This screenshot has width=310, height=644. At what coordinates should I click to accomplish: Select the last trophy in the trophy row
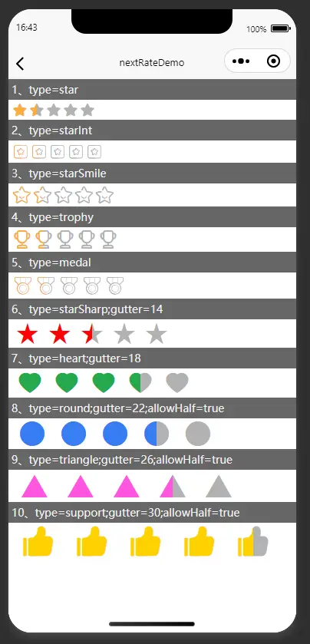click(x=108, y=239)
